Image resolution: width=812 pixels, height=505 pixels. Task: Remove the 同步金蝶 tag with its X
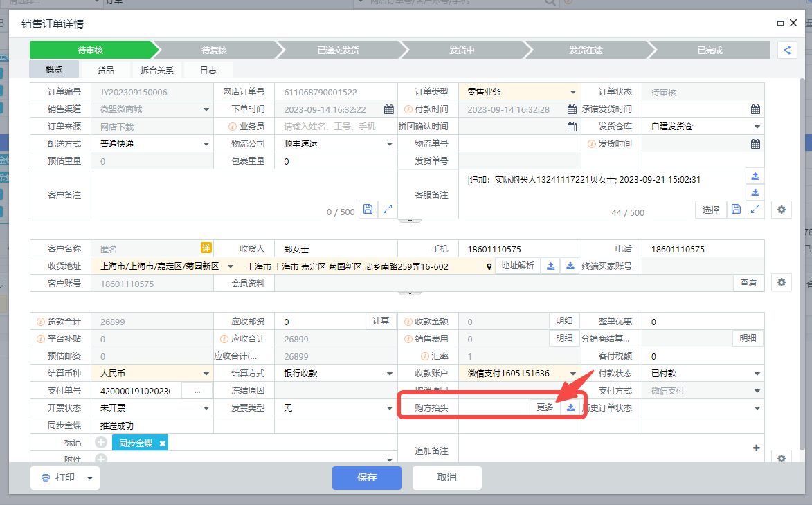click(163, 443)
